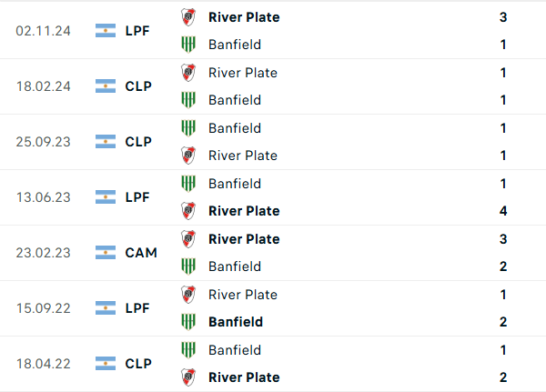Click Argentina flag beside 18.02.24 date
This screenshot has height=392, width=546.
pyautogui.click(x=106, y=86)
